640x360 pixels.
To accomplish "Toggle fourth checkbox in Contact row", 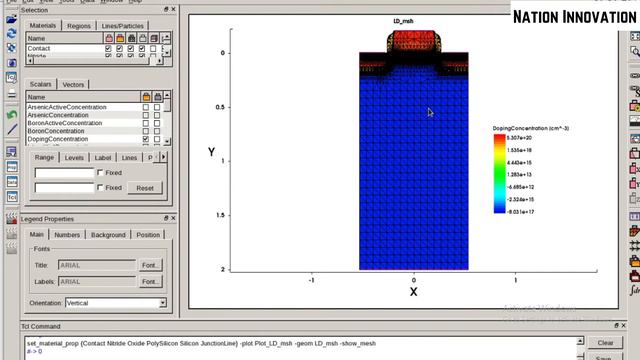I will [142, 48].
